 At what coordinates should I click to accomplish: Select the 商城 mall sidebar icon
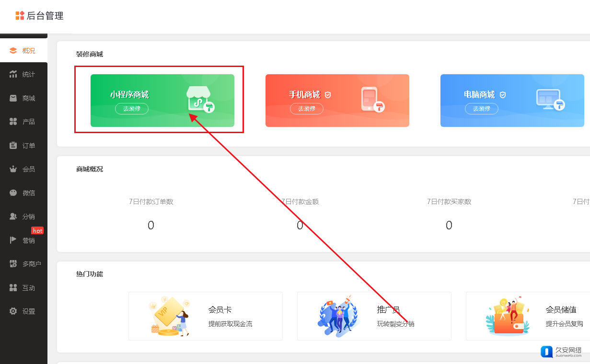click(x=13, y=98)
